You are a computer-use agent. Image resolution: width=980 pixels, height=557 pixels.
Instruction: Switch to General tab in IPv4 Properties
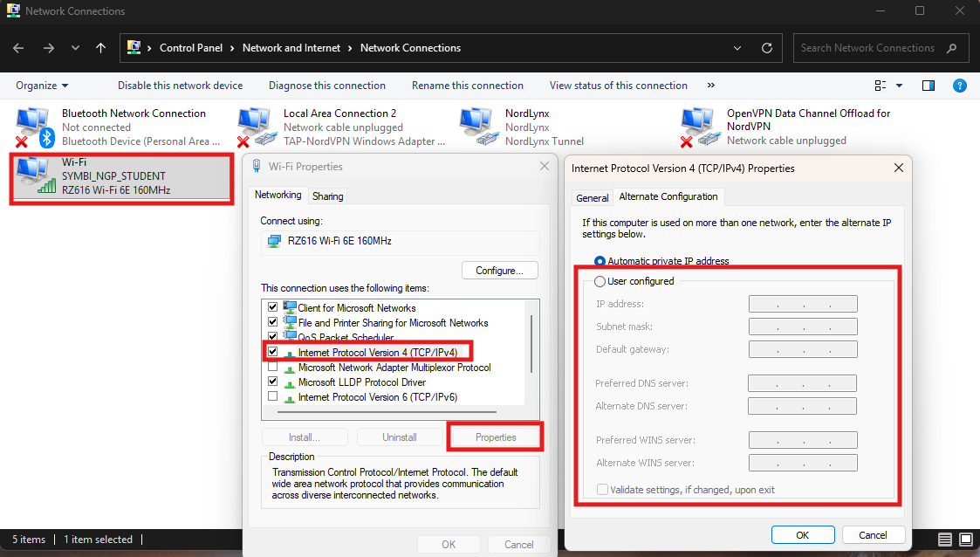[x=592, y=197]
